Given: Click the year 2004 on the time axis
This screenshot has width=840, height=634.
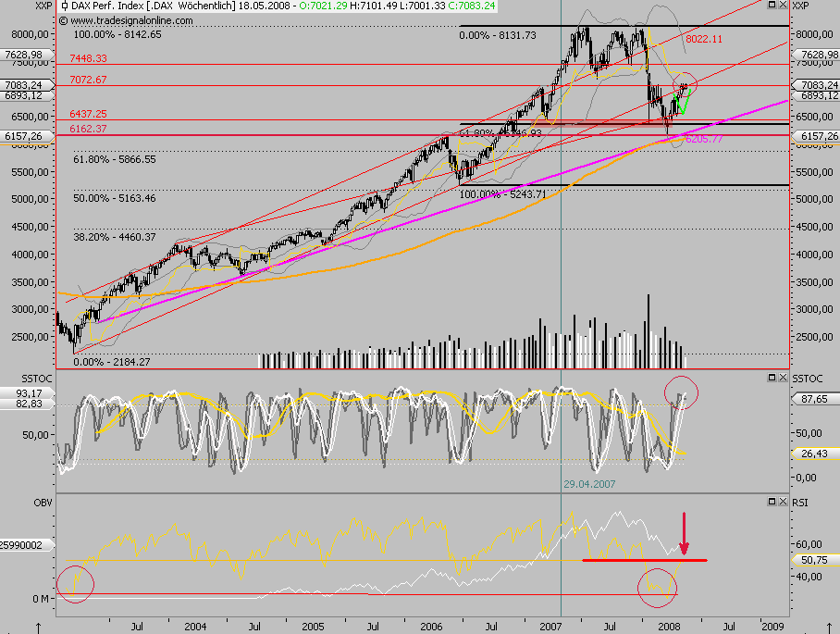Looking at the screenshot, I should coord(195,627).
